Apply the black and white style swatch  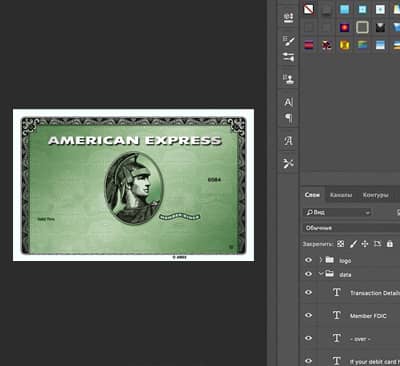380,27
